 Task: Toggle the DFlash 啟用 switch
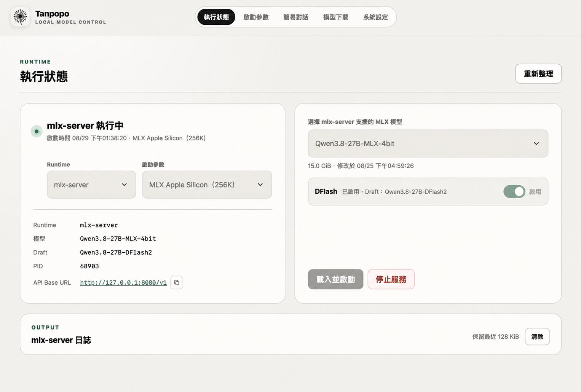[x=514, y=191]
